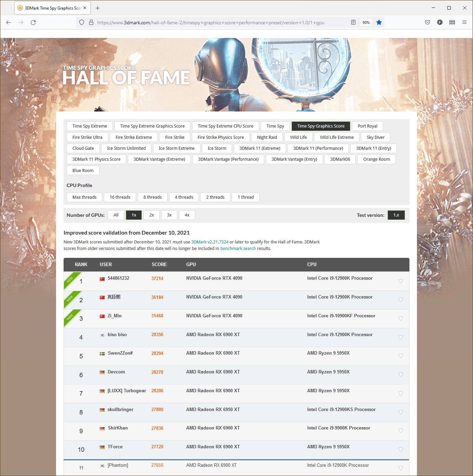This screenshot has height=476, width=473.
Task: Select the 2x GPU filter
Action: 152,215
